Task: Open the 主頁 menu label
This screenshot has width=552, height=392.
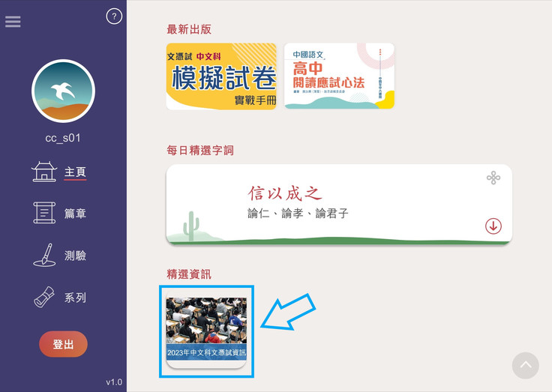Action: click(x=75, y=172)
